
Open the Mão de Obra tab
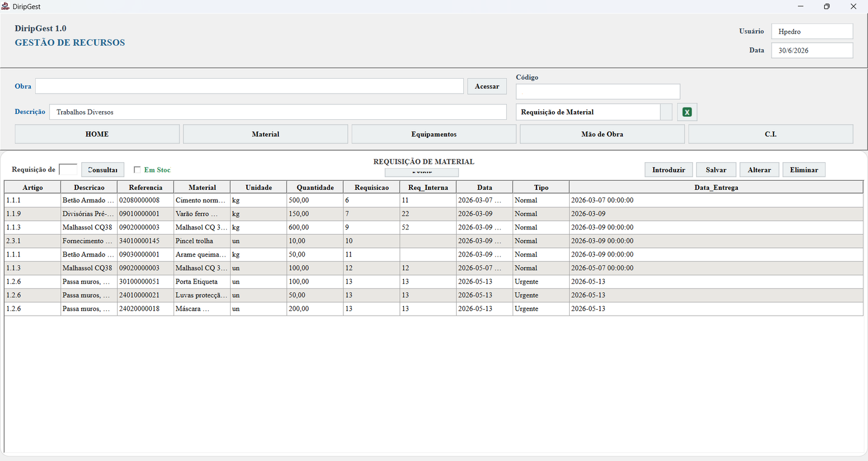point(602,134)
